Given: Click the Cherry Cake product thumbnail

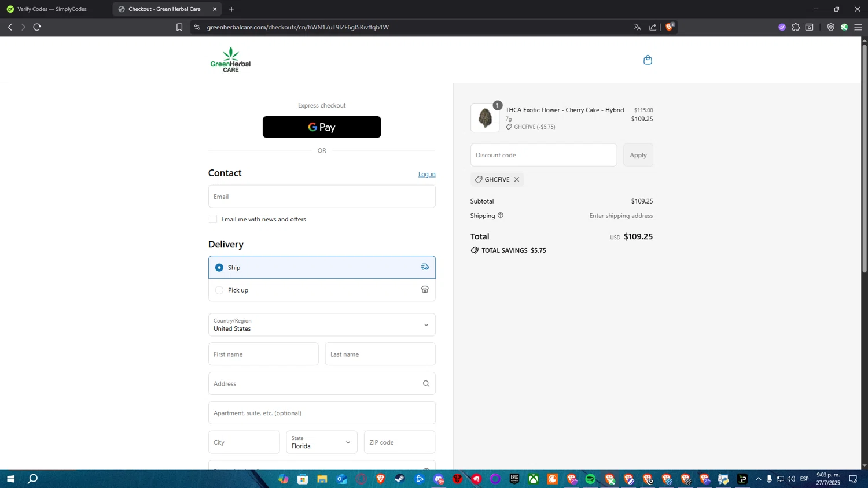Looking at the screenshot, I should (485, 118).
